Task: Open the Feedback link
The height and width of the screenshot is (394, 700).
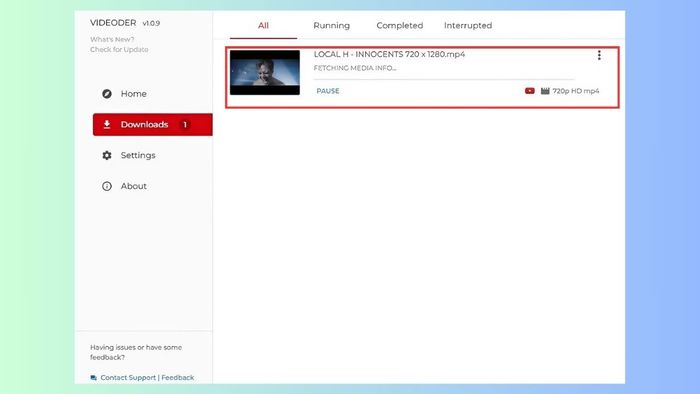Action: [x=178, y=377]
